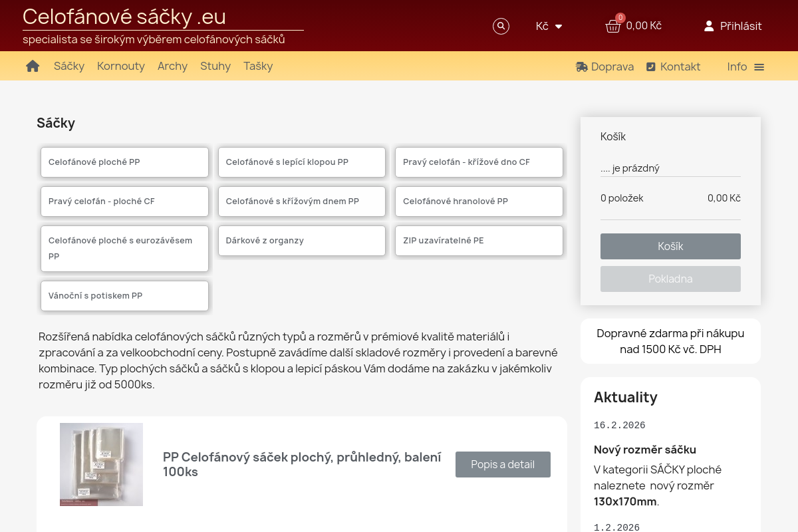Viewport: 798px width, 532px height.
Task: Open search with magnifier icon
Action: click(501, 26)
